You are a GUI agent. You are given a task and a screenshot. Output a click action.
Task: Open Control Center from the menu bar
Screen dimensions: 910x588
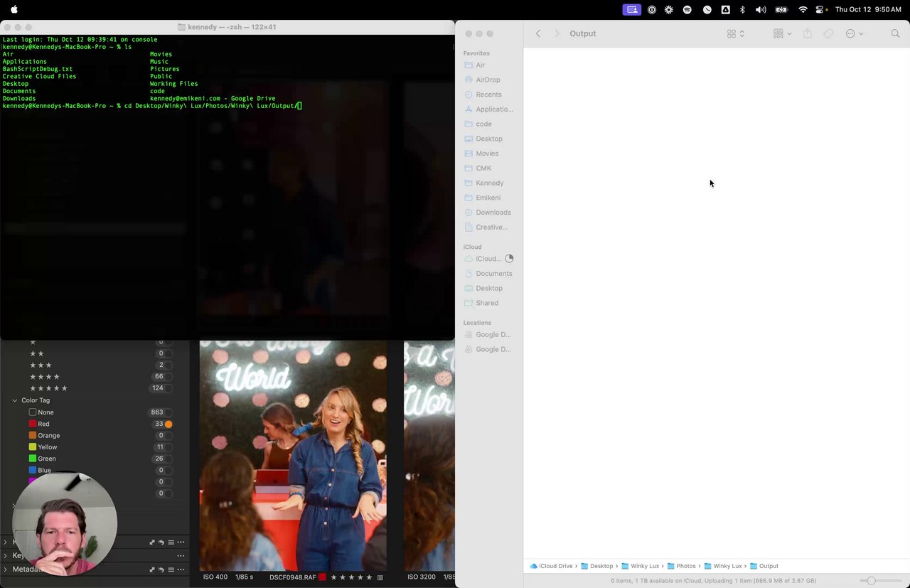tap(821, 10)
